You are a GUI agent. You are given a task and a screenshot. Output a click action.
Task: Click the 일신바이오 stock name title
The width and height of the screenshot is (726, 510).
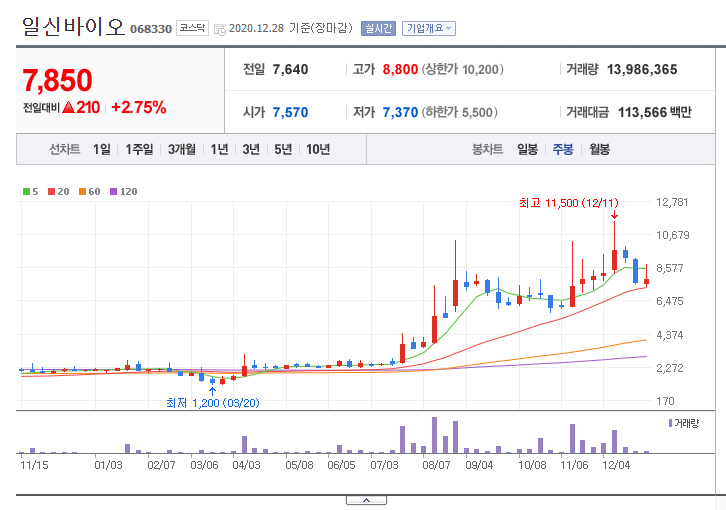pyautogui.click(x=73, y=26)
